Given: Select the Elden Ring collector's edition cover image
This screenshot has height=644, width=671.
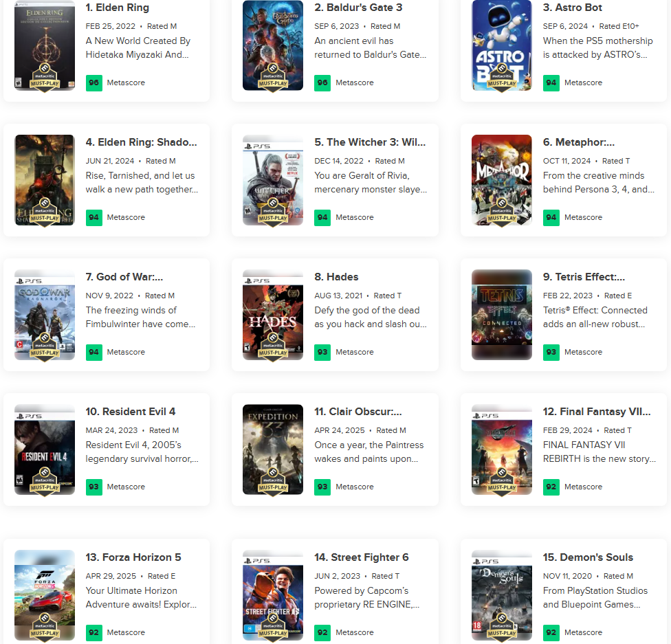Looking at the screenshot, I should [x=45, y=45].
